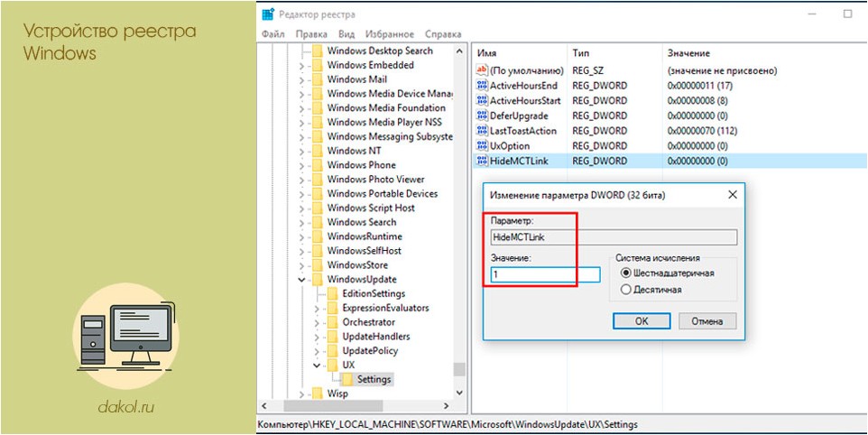Confirm the DWORD dialog with OK
868x435 pixels.
(642, 321)
